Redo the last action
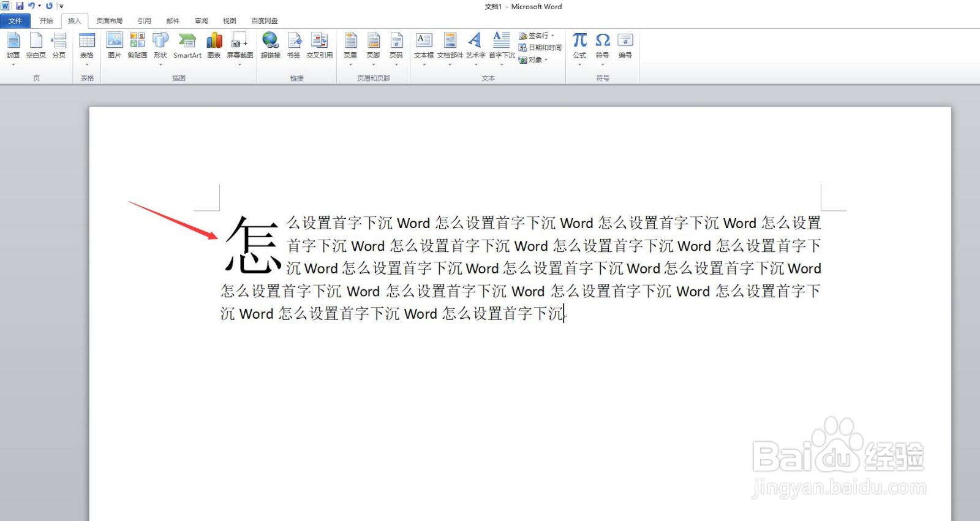This screenshot has height=521, width=980. point(49,6)
